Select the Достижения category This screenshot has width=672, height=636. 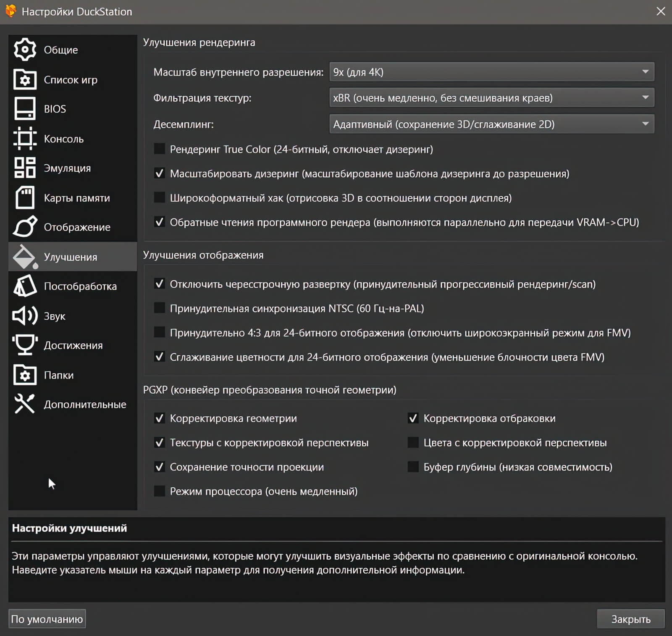pos(73,345)
